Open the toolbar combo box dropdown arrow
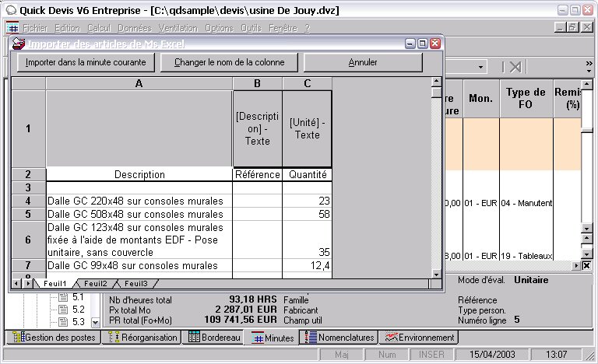The image size is (598, 364). pyautogui.click(x=481, y=67)
